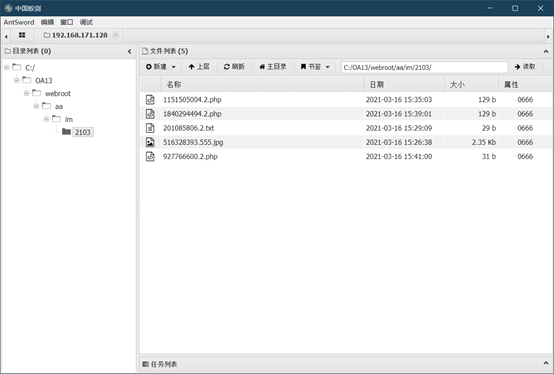
Task: Go to the 主目录 home directory
Action: [x=272, y=67]
